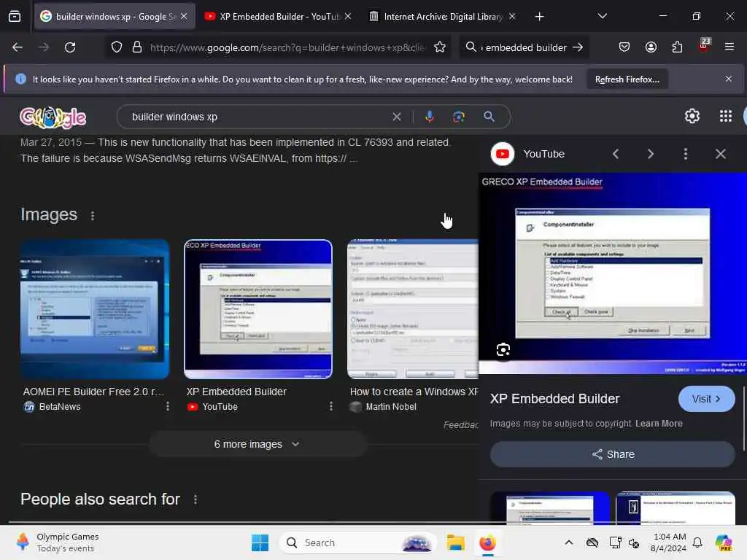
Task: Expand 6 more images
Action: (258, 444)
